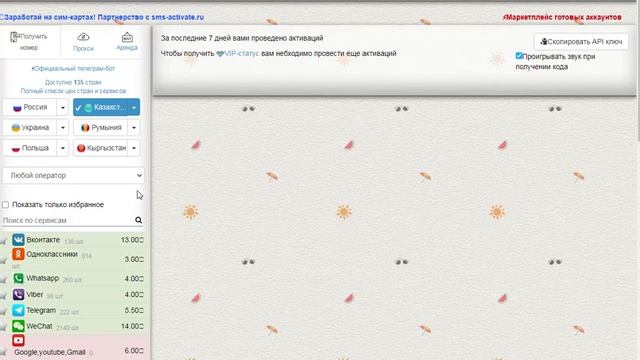
Task: Click the WeChat price 14.00
Action: [132, 326]
